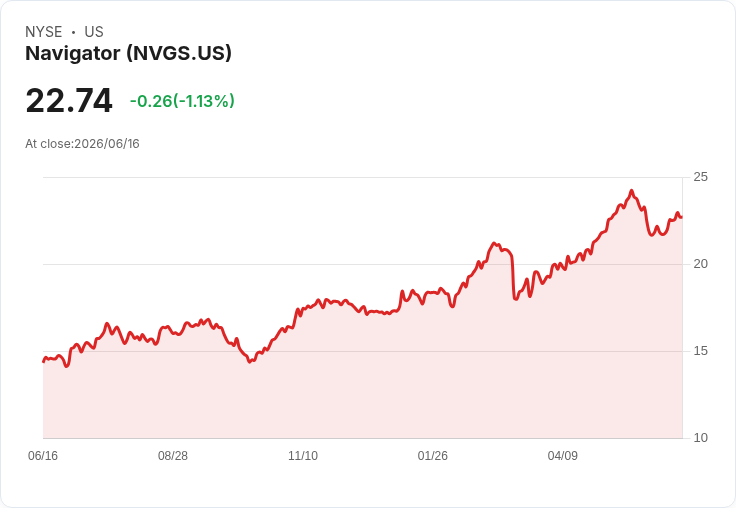Click the chart line's starting point at 06/16

click(44, 362)
